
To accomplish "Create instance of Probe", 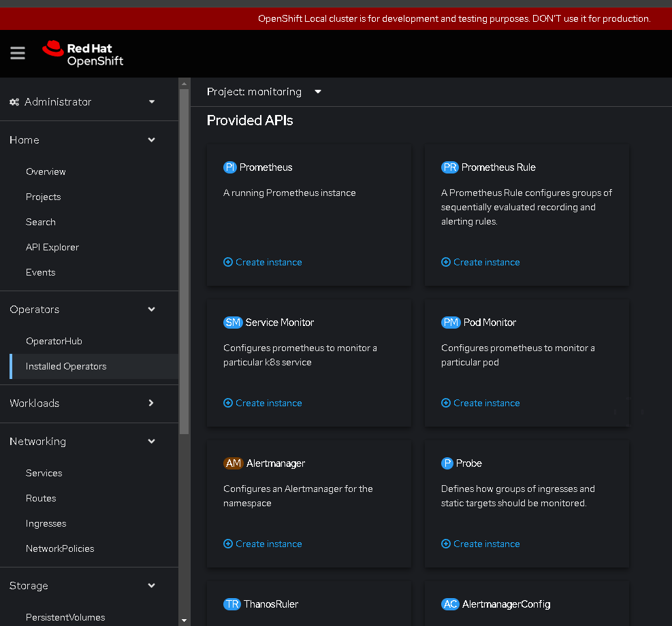I will (x=481, y=544).
